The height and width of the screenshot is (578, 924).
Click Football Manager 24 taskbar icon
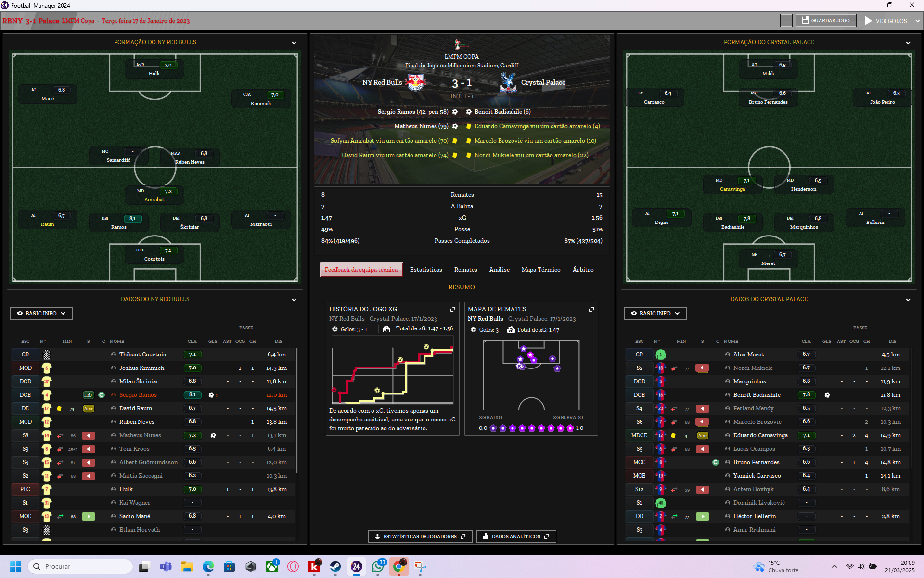pyautogui.click(x=357, y=566)
